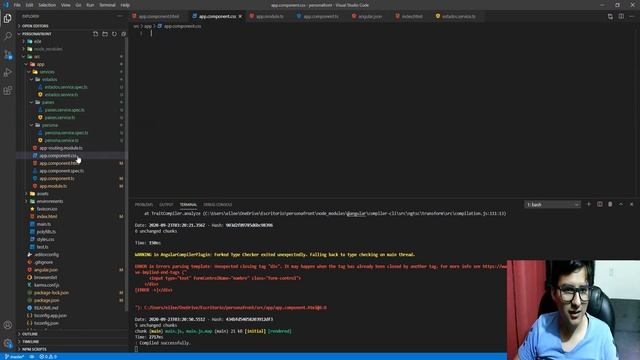Open the Help menu
Image resolution: width=640 pixels, height=360 pixels.
(x=125, y=5)
